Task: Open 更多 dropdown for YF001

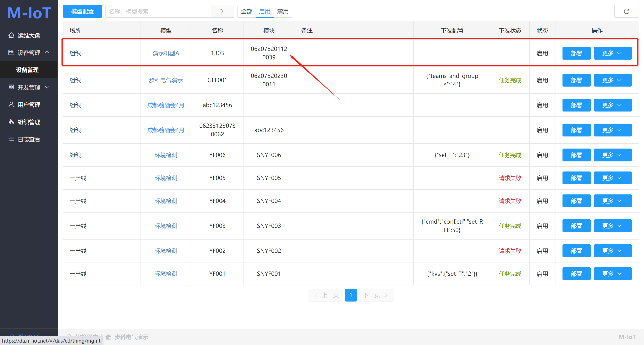Action: click(612, 274)
